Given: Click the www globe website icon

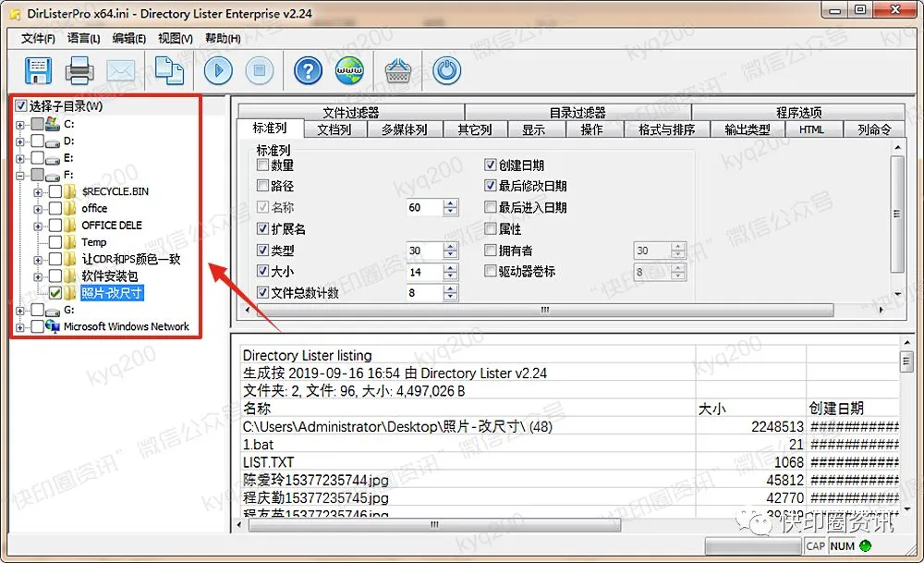Looking at the screenshot, I should tap(349, 71).
